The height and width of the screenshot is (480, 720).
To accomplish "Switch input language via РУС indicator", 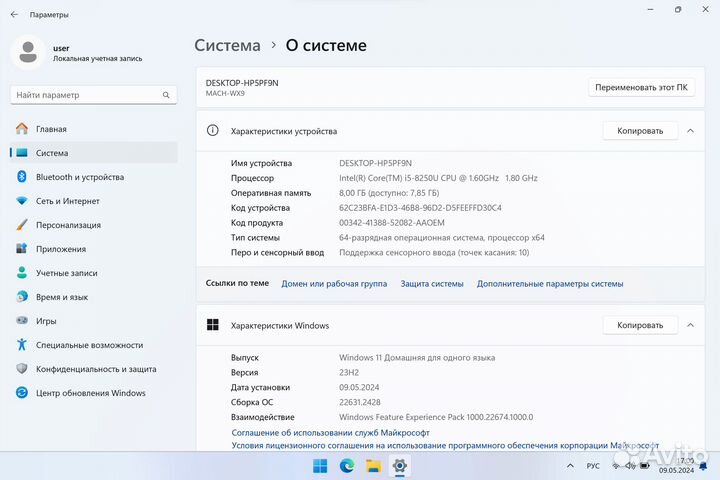I will click(593, 466).
